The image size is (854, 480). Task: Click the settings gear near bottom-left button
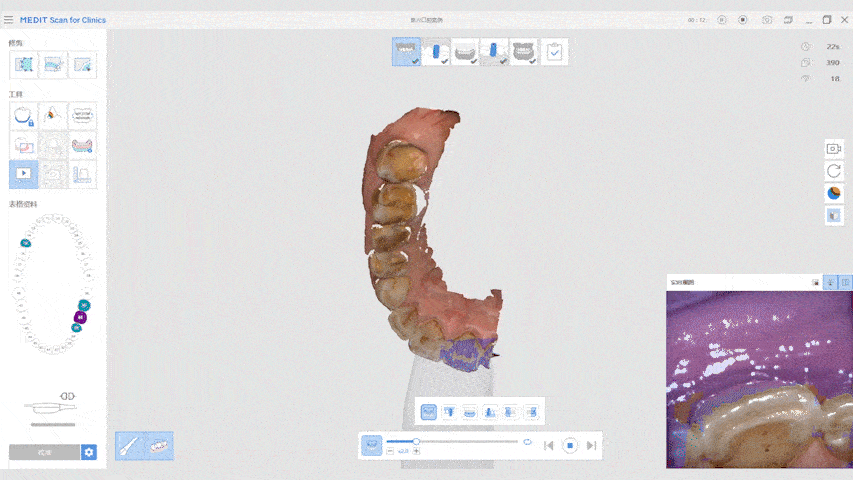tap(89, 452)
